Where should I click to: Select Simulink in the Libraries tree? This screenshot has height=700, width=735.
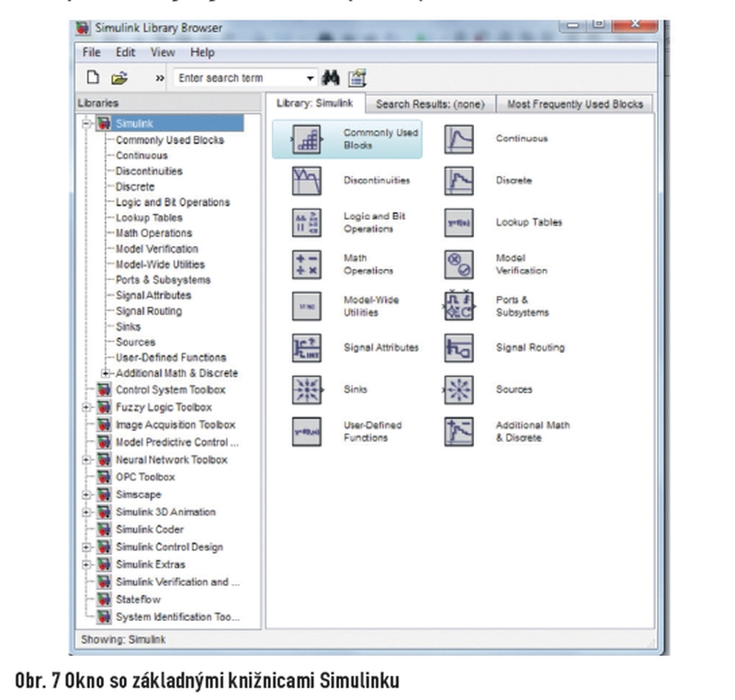(x=134, y=124)
